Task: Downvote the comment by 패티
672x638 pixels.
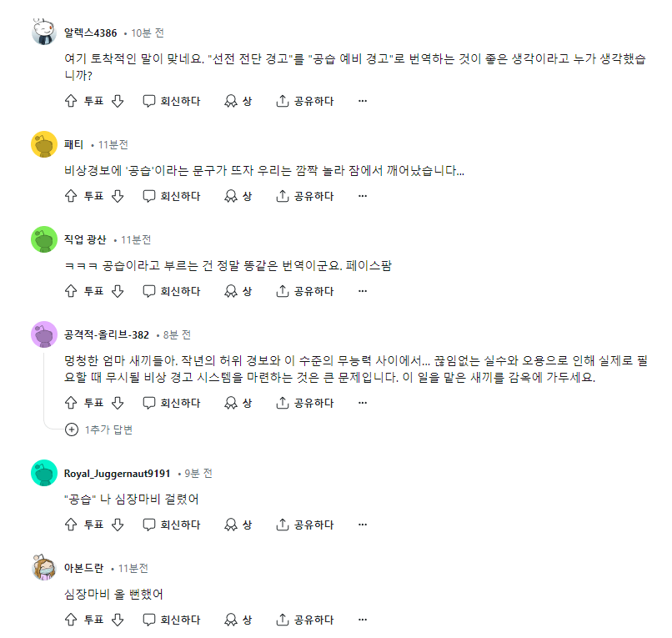Action: coord(118,196)
